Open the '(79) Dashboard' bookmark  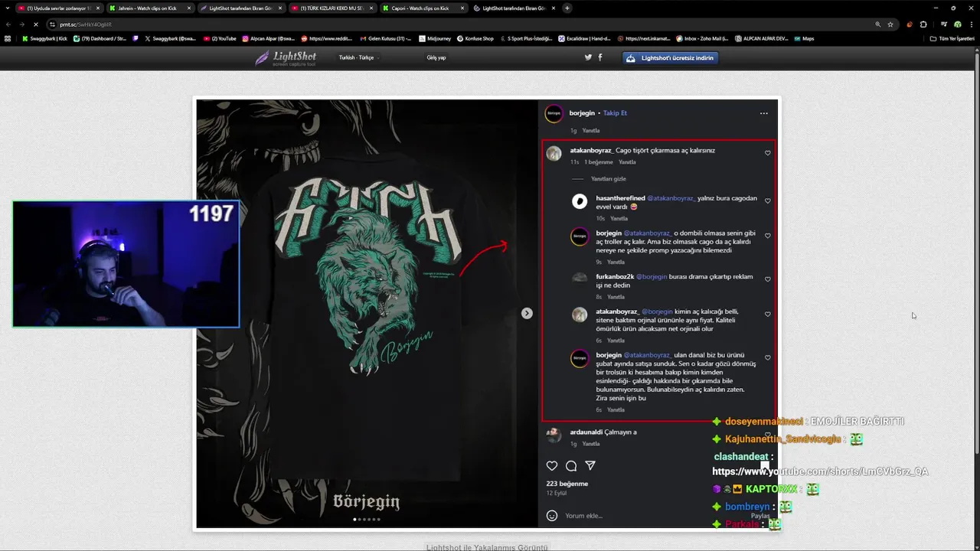100,38
